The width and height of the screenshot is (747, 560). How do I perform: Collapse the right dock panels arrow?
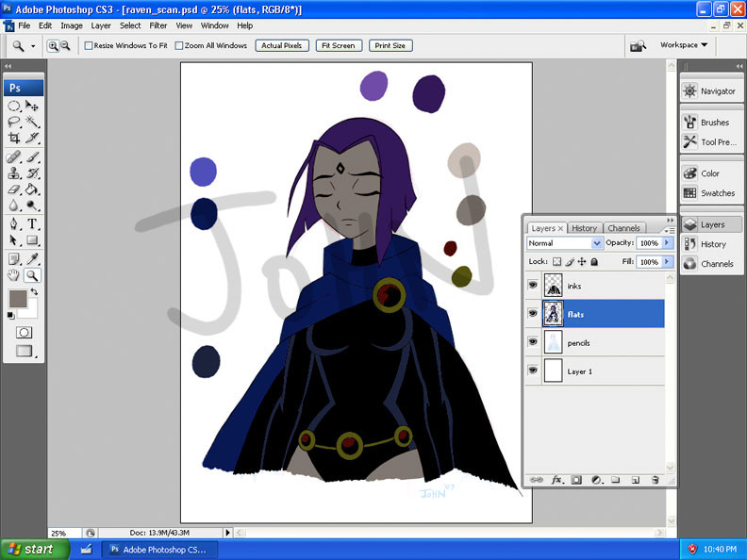(x=739, y=66)
